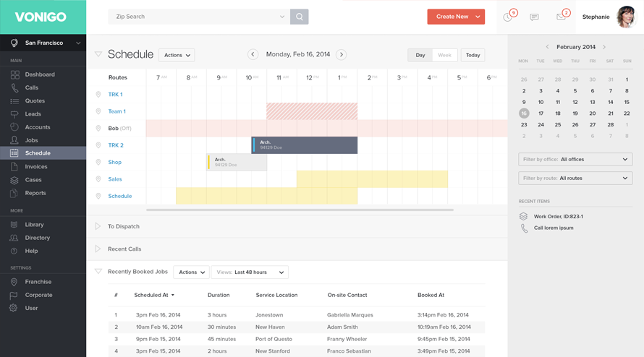This screenshot has width=644, height=357.
Task: Go to next day arrow
Action: (342, 54)
